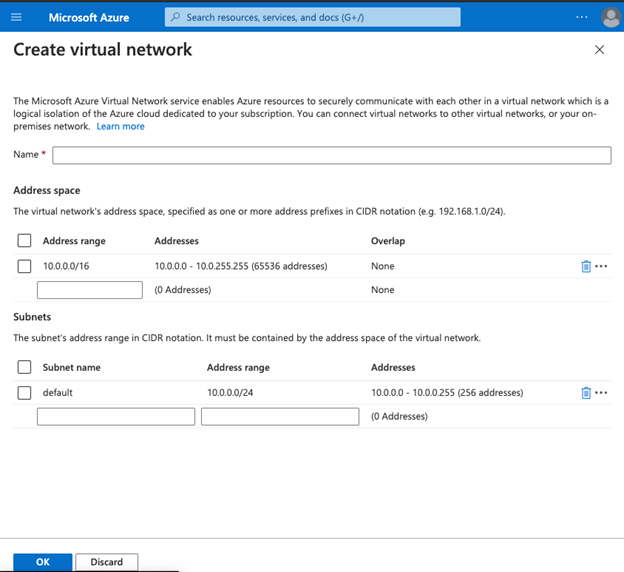Click the Address range header in the subnets table
This screenshot has height=572, width=624.
pos(238,367)
